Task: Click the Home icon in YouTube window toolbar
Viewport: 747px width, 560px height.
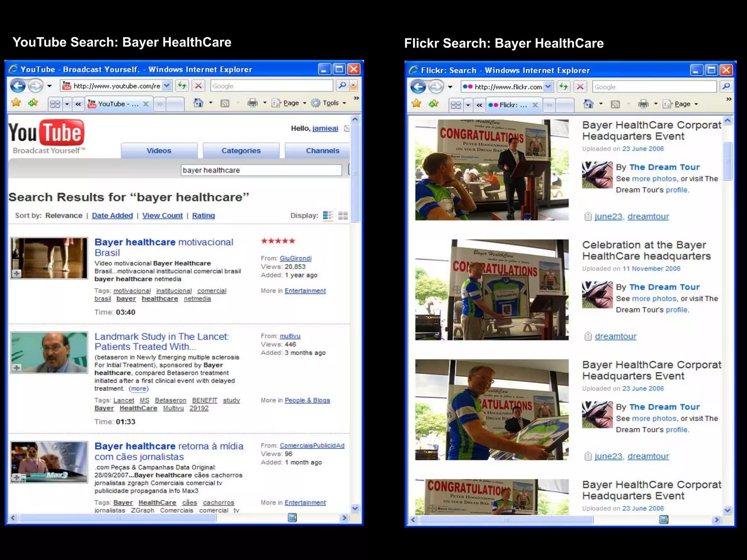Action: pos(198,103)
